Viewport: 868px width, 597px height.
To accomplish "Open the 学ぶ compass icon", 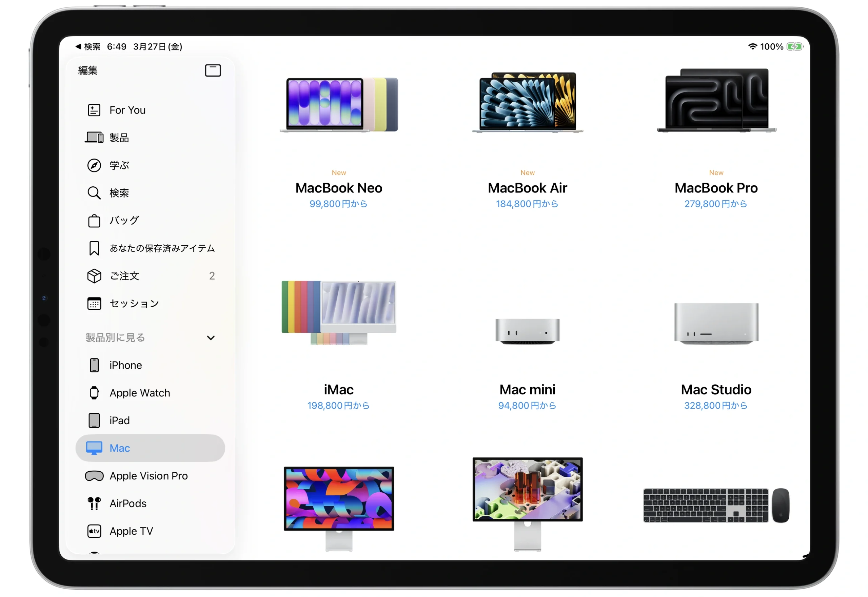I will coord(94,165).
